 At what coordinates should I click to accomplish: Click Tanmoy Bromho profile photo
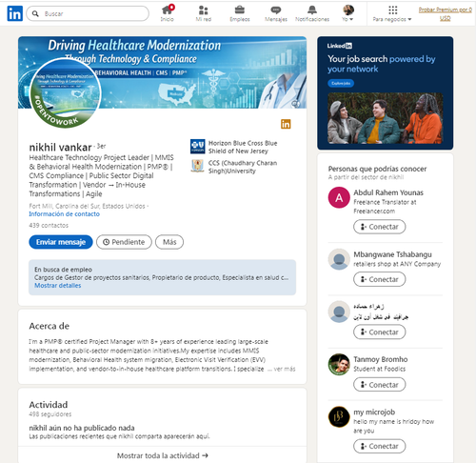click(x=339, y=364)
